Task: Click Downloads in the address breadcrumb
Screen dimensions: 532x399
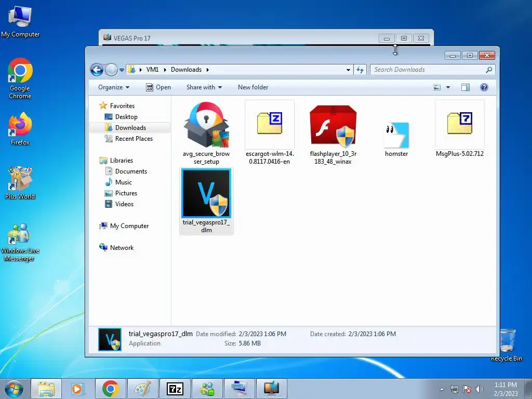Action: 187,70
